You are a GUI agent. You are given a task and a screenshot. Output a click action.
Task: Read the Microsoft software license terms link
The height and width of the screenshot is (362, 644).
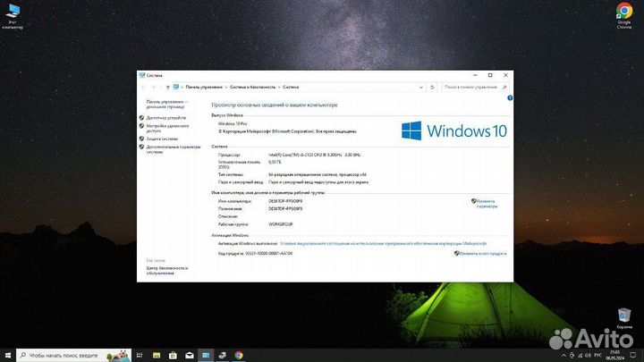(x=383, y=243)
